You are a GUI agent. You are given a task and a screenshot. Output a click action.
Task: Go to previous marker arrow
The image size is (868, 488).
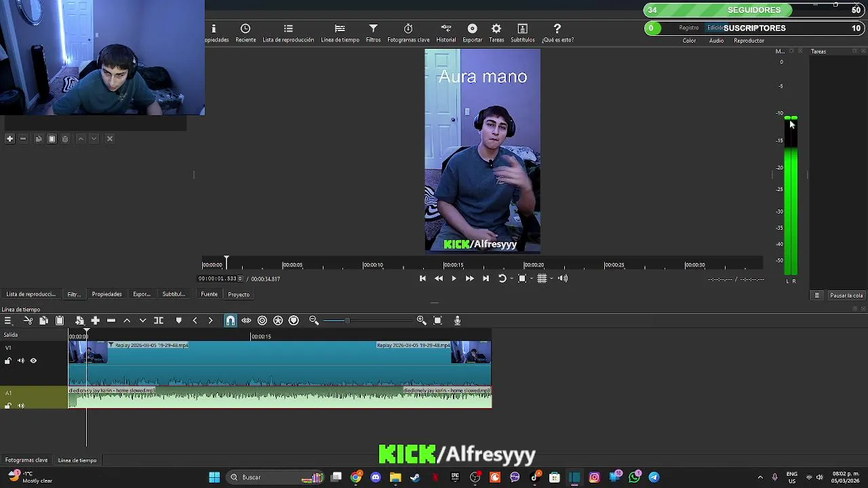[x=195, y=321]
